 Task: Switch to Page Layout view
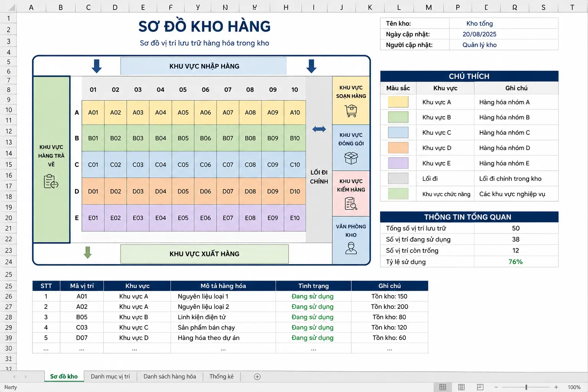coord(461,387)
